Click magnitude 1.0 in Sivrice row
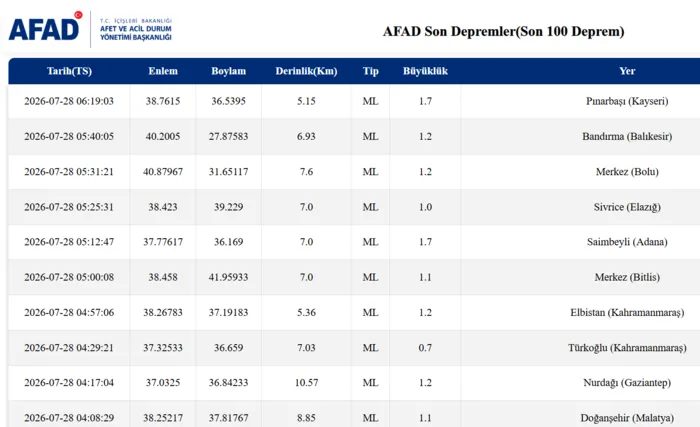Screen dimensions: 700x427 [425, 207]
